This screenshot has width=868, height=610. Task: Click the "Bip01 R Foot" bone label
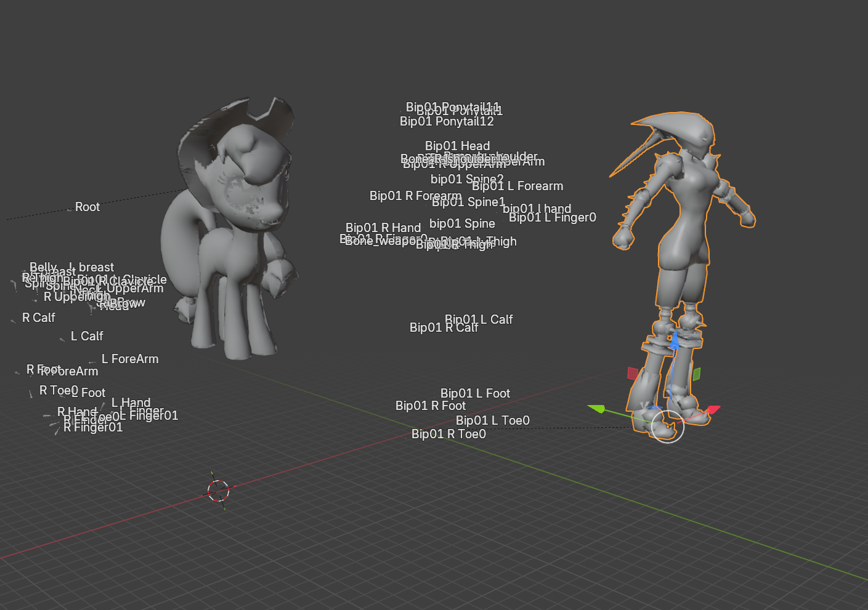tap(431, 406)
